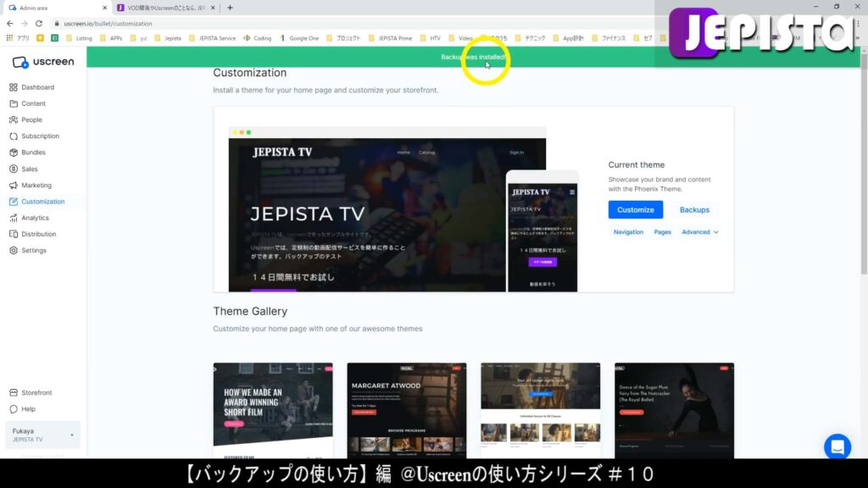This screenshot has width=868, height=488.
Task: Open the Fukaya JEPISTA TV account menu
Action: click(42, 435)
